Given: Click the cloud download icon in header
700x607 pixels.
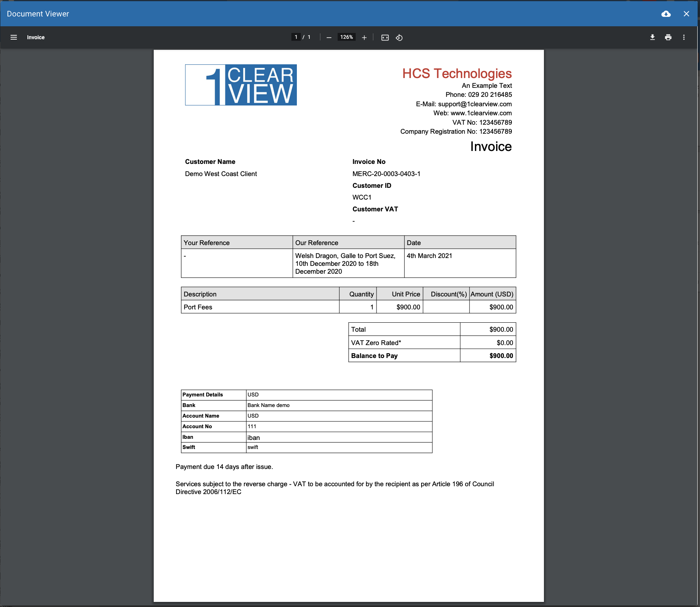Looking at the screenshot, I should (666, 14).
